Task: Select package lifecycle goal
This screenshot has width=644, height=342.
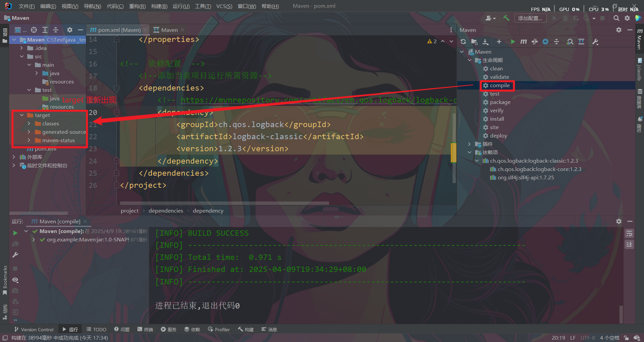Action: [500, 102]
